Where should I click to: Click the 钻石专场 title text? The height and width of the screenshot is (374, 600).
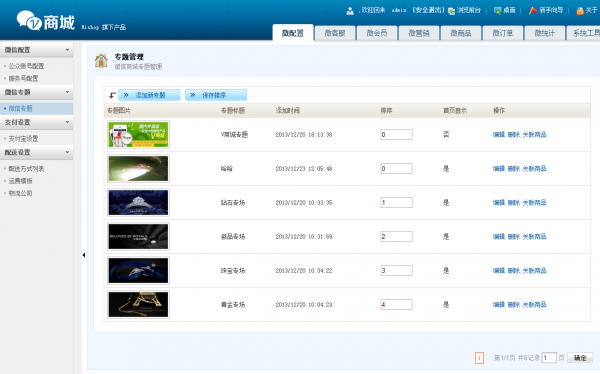point(233,203)
